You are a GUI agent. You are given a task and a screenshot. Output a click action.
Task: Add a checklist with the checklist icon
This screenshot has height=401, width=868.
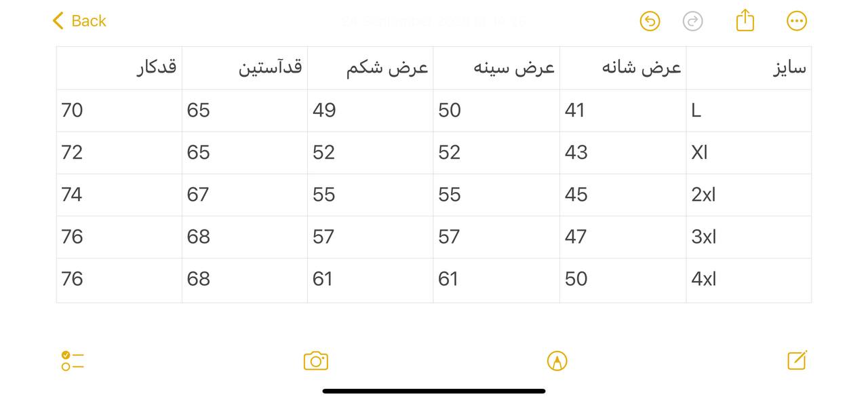tap(72, 360)
